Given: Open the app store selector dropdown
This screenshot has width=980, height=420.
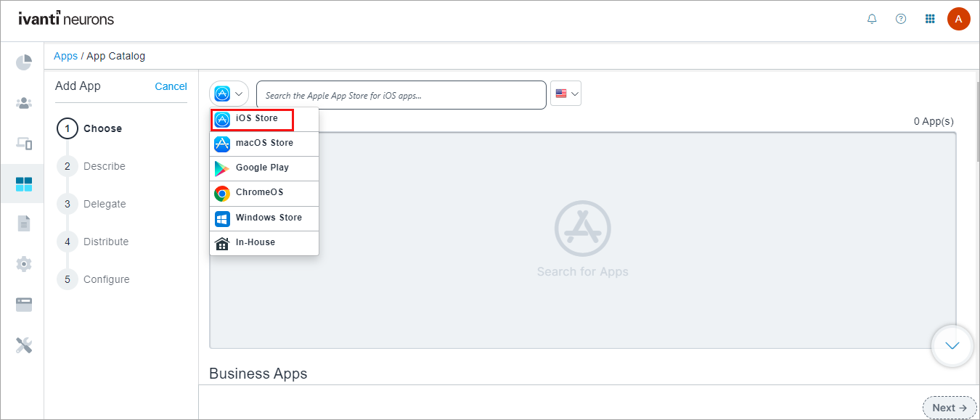Looking at the screenshot, I should pyautogui.click(x=229, y=93).
